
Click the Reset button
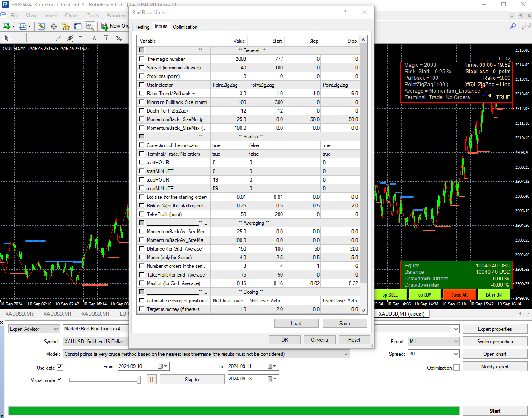click(x=354, y=340)
